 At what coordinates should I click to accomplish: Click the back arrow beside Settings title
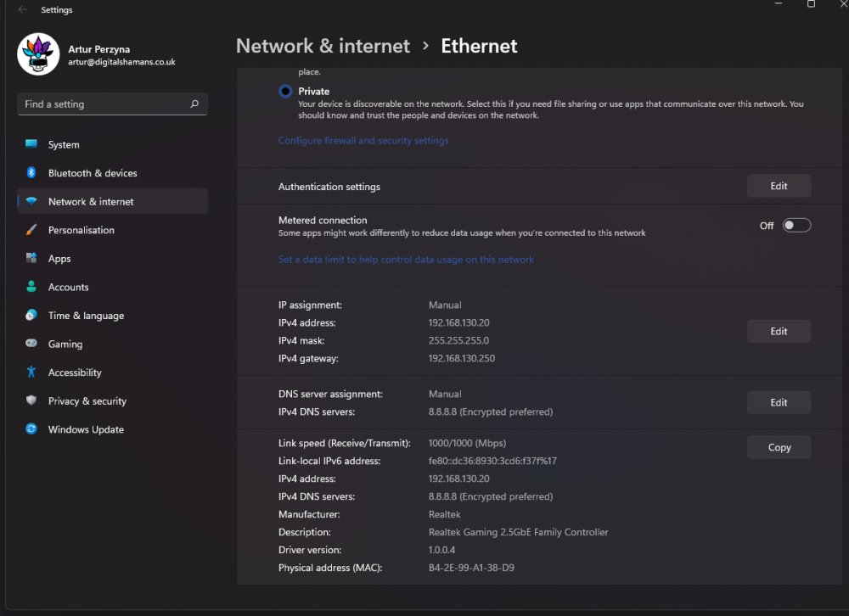click(x=22, y=9)
